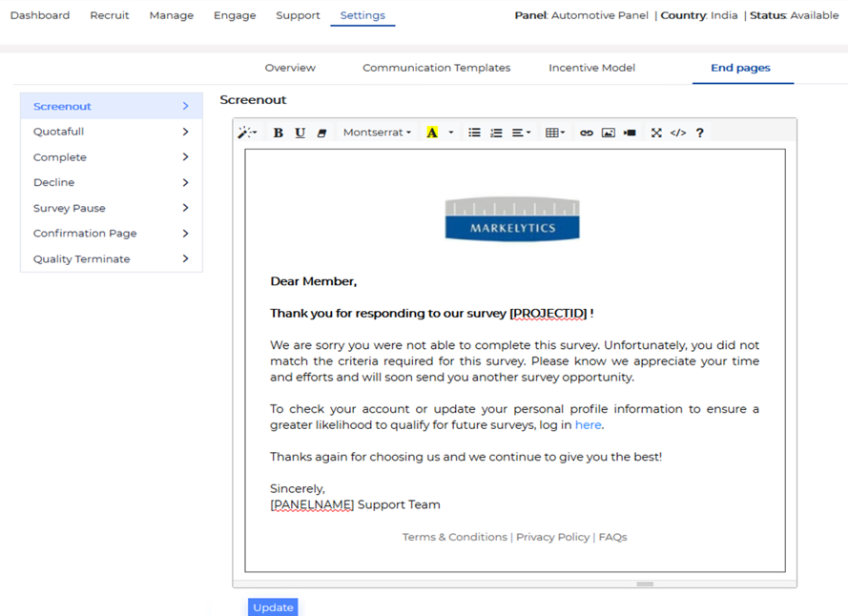Toggle HTML code view in editor

678,133
